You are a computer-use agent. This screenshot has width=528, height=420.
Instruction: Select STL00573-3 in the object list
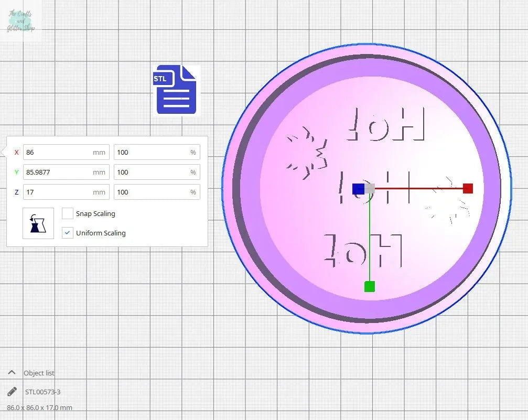click(x=43, y=392)
